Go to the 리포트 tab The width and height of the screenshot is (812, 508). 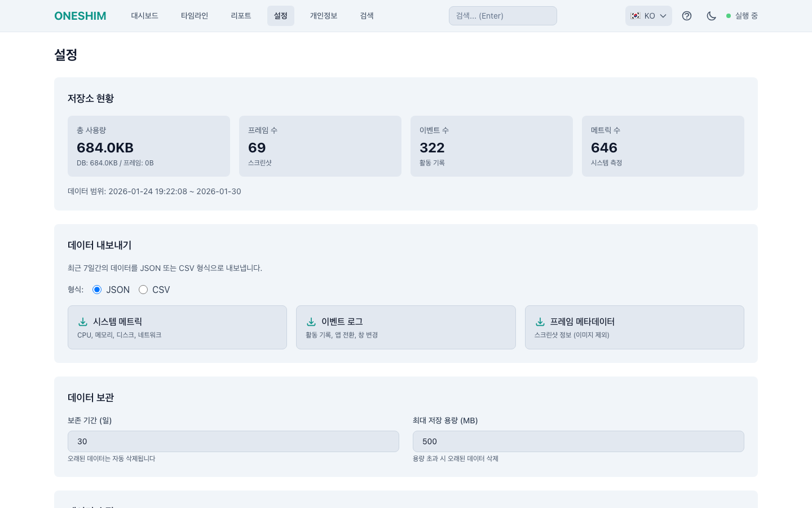tap(241, 16)
